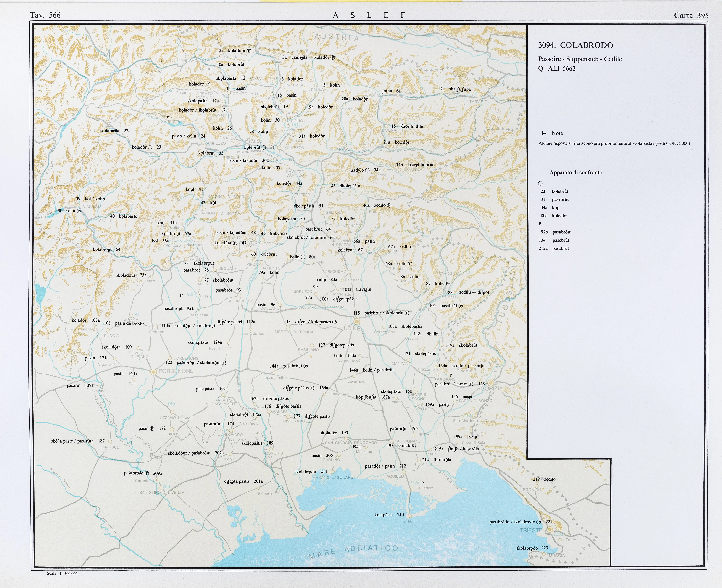Click the Pordenone city marker circle

(154, 372)
